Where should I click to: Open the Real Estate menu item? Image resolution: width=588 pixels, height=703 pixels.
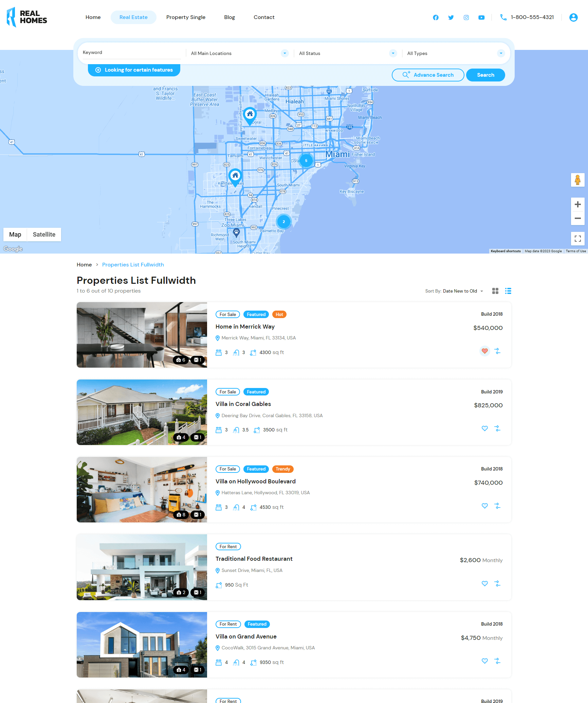(x=133, y=17)
